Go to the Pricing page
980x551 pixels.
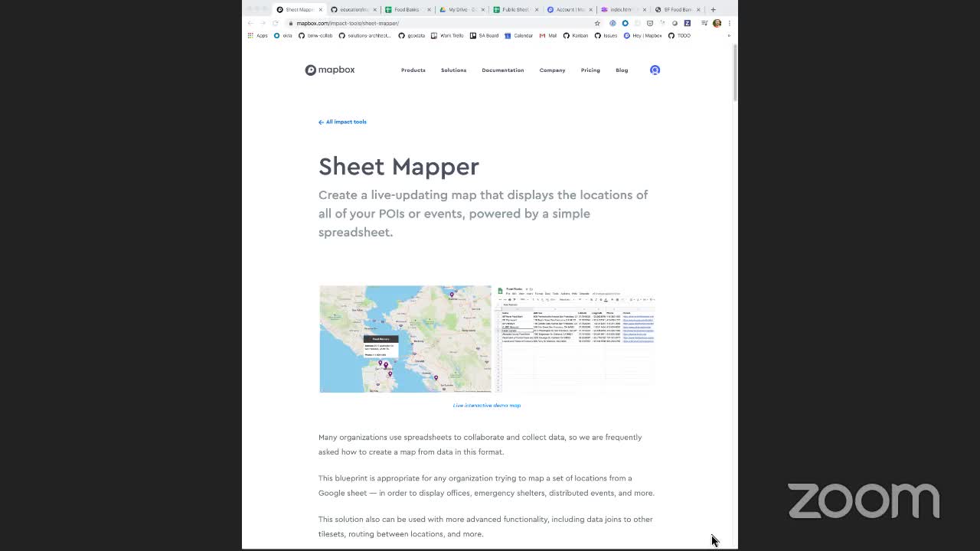(590, 70)
